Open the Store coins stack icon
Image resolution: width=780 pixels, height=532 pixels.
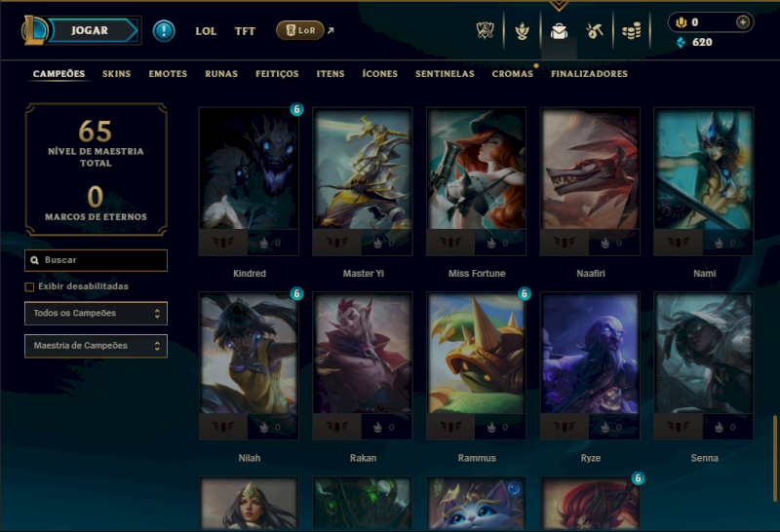point(631,31)
